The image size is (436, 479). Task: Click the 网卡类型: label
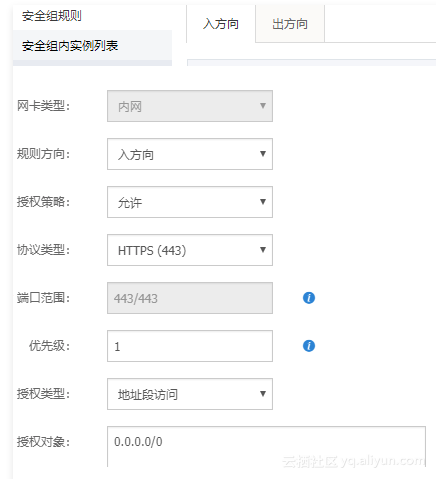(43, 106)
